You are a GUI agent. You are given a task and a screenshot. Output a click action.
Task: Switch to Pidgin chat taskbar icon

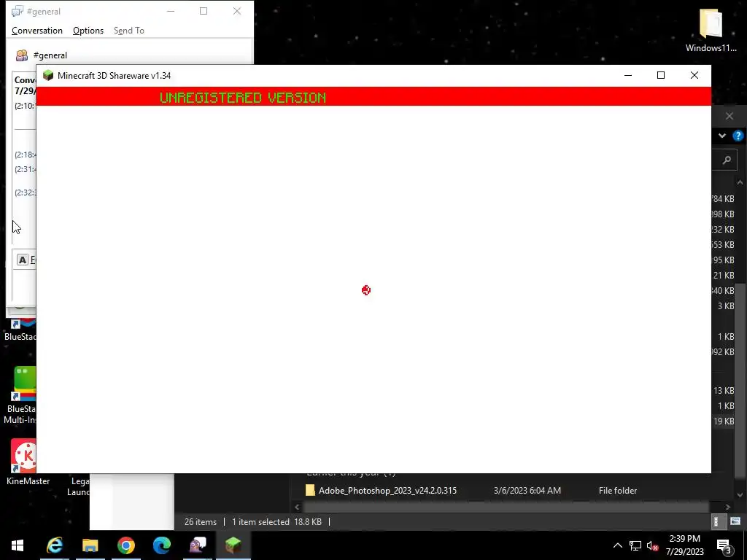tap(198, 545)
